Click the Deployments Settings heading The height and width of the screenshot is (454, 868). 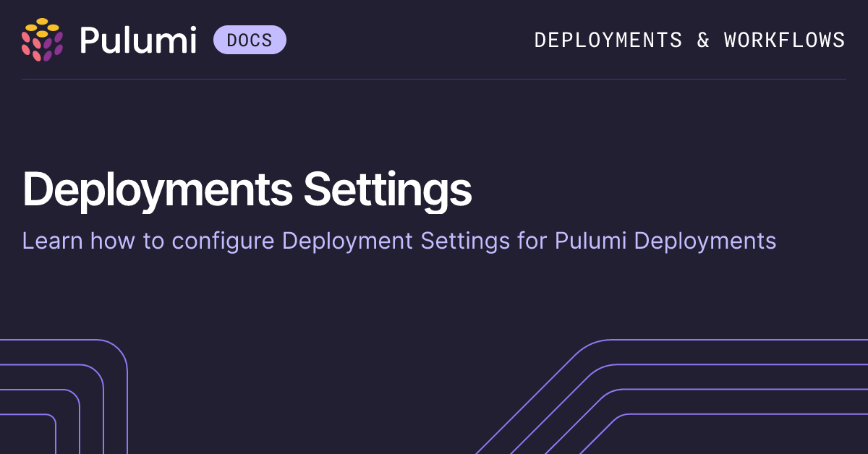(x=247, y=192)
